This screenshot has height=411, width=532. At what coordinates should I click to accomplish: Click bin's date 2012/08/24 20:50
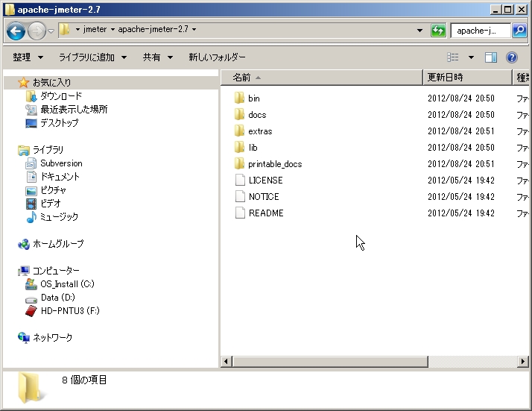(x=460, y=98)
